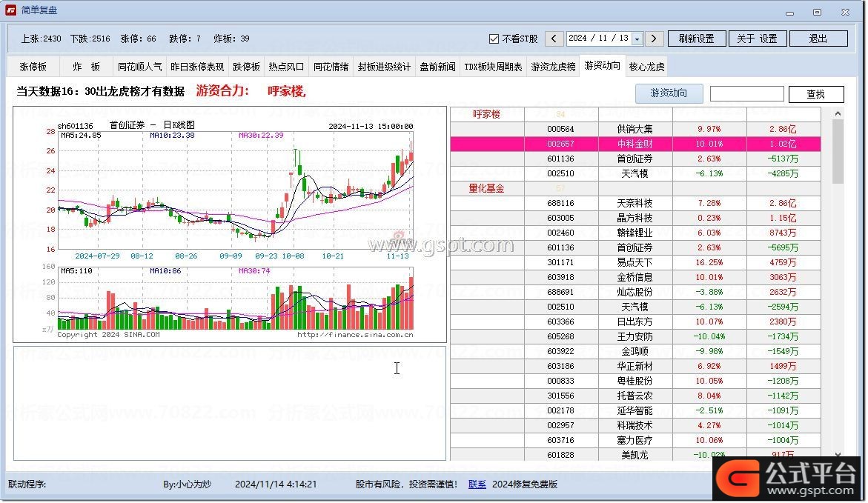Click the 查找 search button
The image size is (868, 503).
click(x=816, y=94)
